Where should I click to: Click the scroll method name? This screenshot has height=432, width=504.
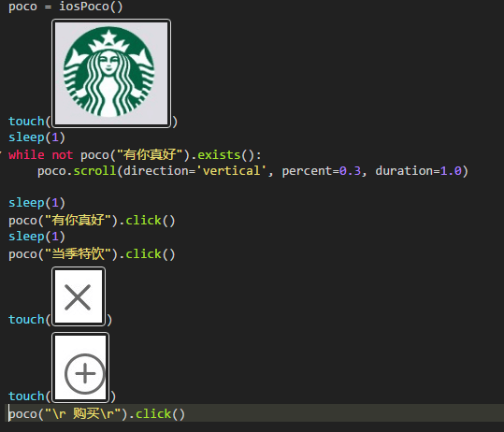[x=94, y=171]
